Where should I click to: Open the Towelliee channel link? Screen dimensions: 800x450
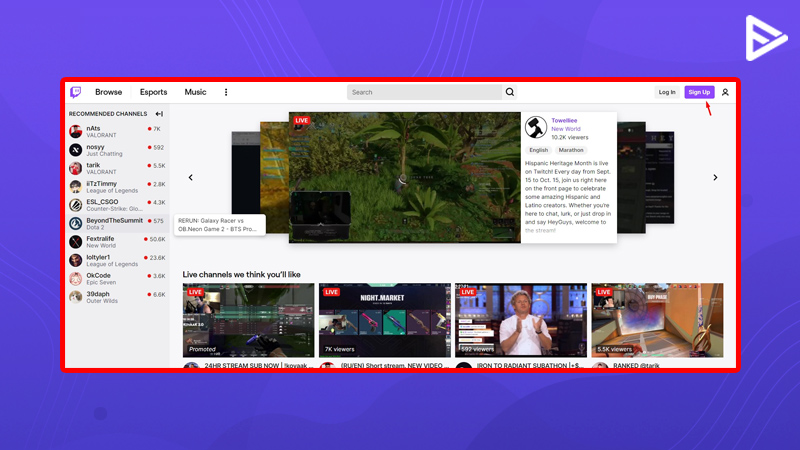(564, 120)
